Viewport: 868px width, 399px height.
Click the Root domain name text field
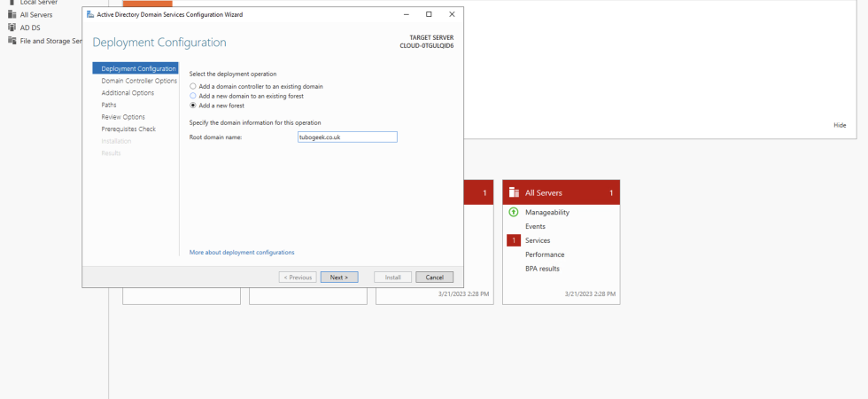tap(347, 137)
